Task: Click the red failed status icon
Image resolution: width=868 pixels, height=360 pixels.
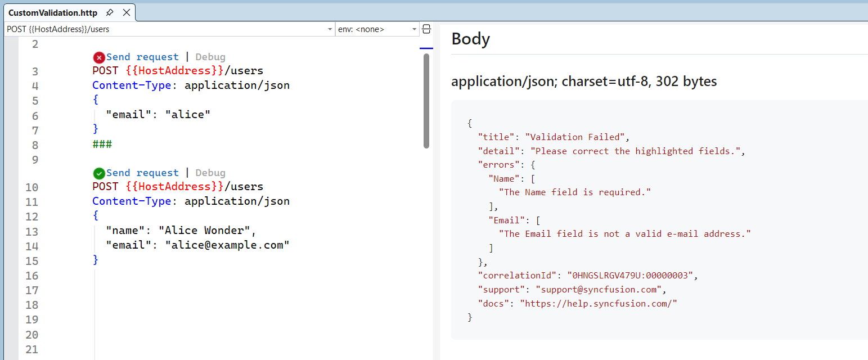Action: (99, 57)
